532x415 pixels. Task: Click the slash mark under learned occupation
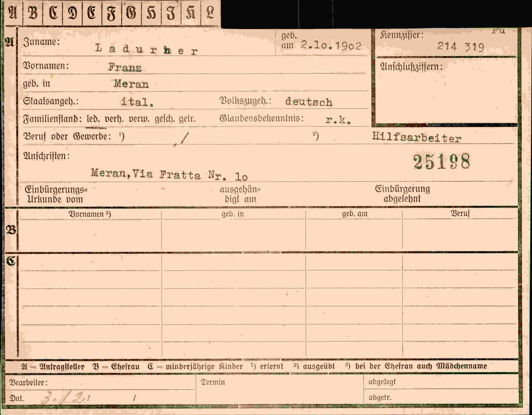[x=181, y=139]
